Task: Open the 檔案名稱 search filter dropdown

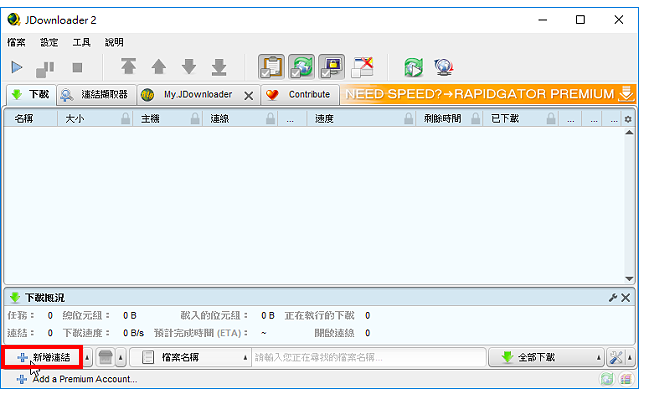Action: [x=190, y=357]
